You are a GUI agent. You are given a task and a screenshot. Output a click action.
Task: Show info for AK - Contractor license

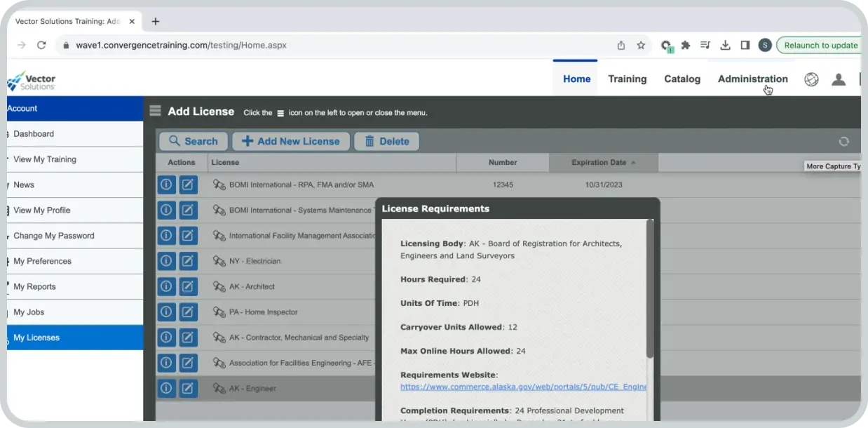point(166,337)
